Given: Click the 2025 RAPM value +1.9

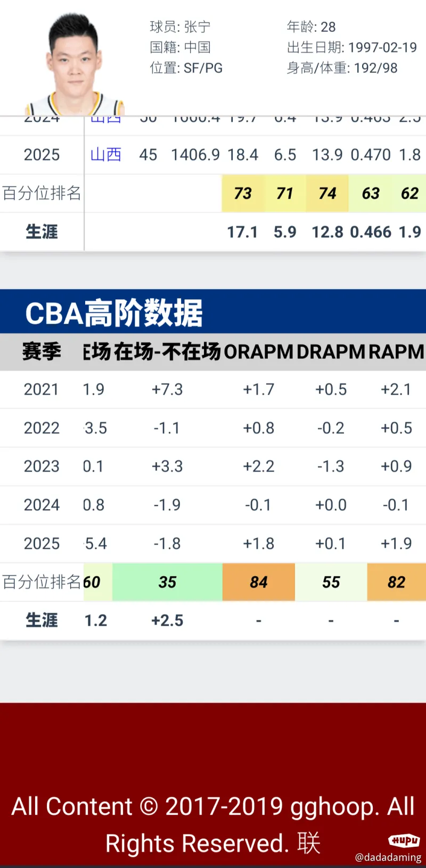Looking at the screenshot, I should click(396, 544).
